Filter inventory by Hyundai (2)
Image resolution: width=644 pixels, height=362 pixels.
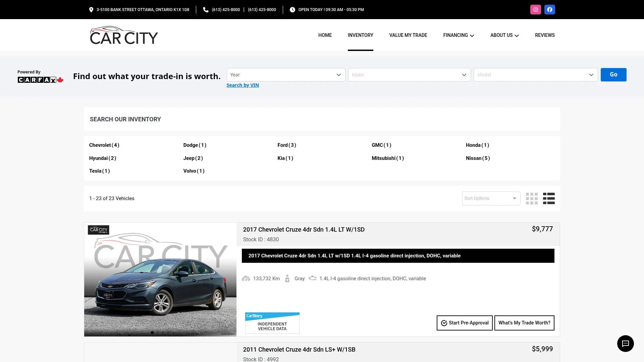point(103,158)
